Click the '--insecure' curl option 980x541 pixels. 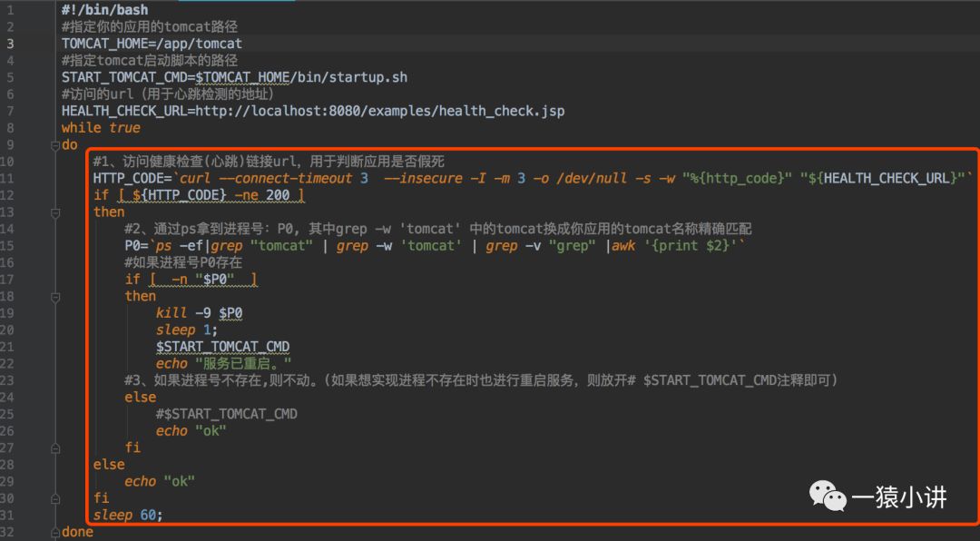click(x=423, y=179)
